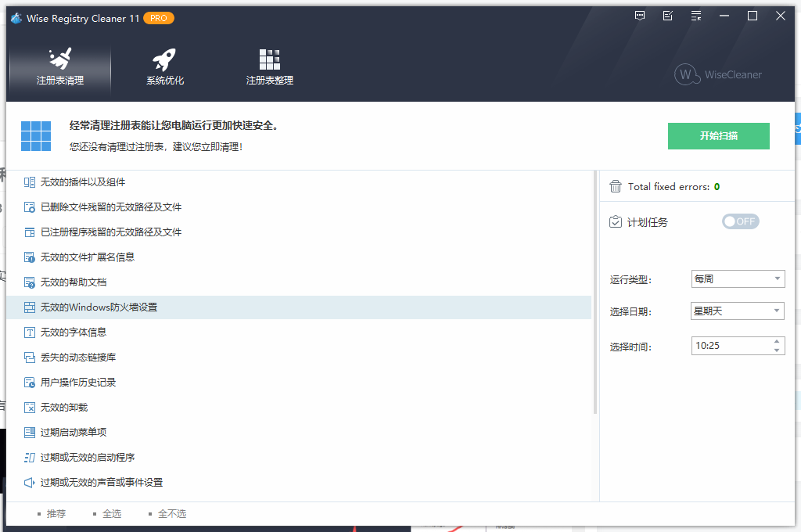
Task: Click the Wise Registry Cleaner app logo
Action: pyautogui.click(x=16, y=18)
